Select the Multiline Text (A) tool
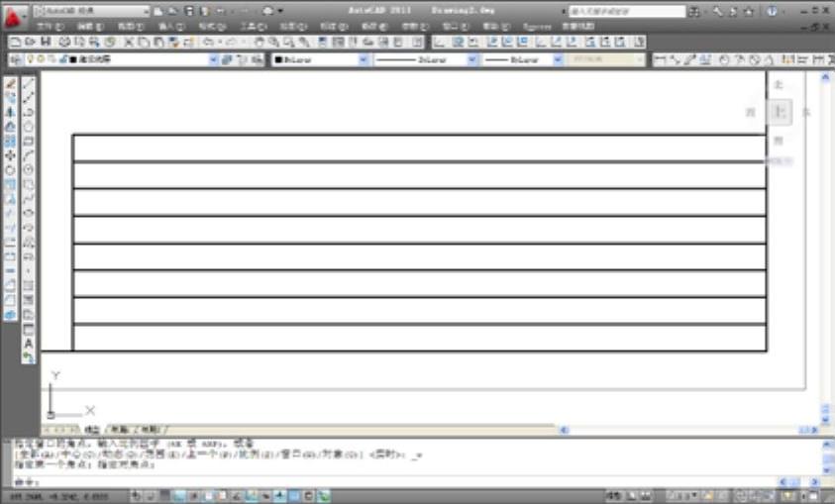The width and height of the screenshot is (835, 504). coord(28,344)
